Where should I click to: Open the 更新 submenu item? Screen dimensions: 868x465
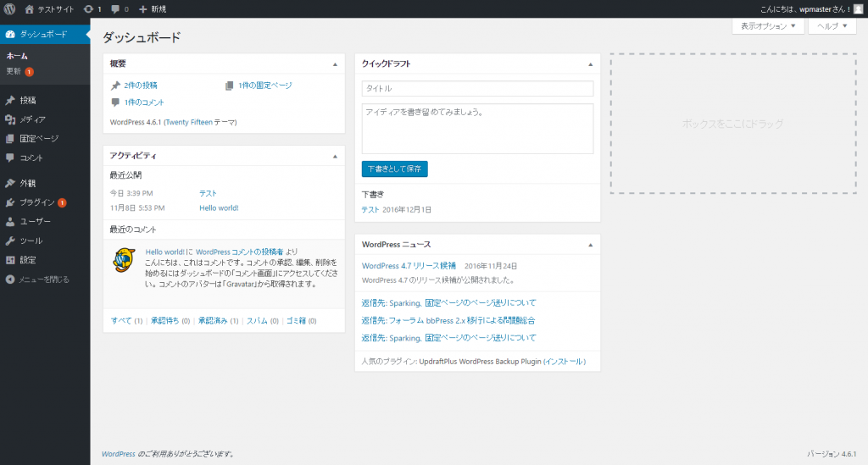pyautogui.click(x=14, y=71)
